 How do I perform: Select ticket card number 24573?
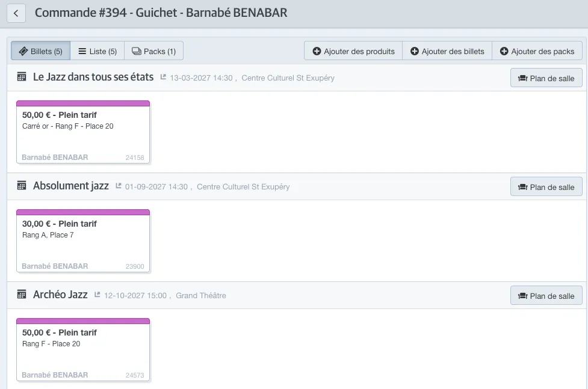tap(83, 350)
